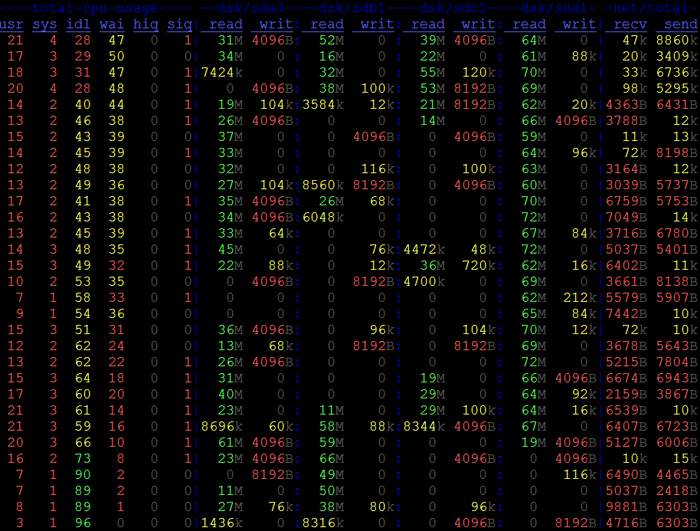Select the '7424k' read value
The width and height of the screenshot is (700, 531).
pyautogui.click(x=222, y=72)
